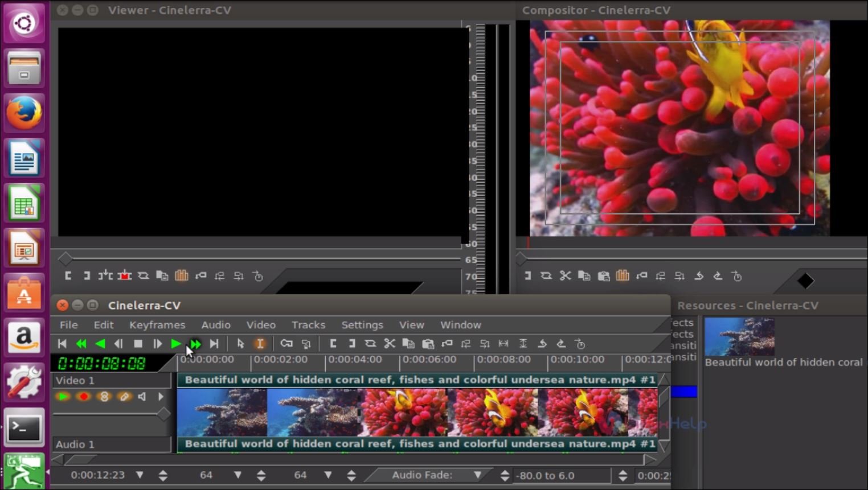
Task: Start normal forward playback with green arrow
Action: point(175,344)
